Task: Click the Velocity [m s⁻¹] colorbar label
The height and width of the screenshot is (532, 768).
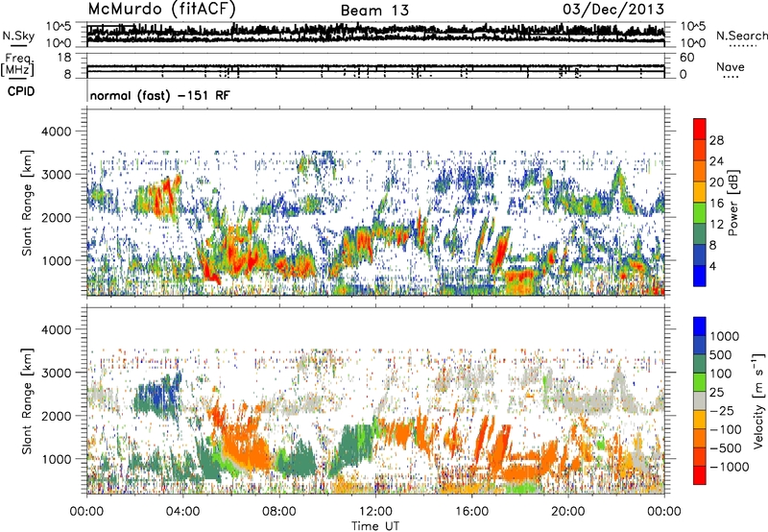Action: pos(758,400)
